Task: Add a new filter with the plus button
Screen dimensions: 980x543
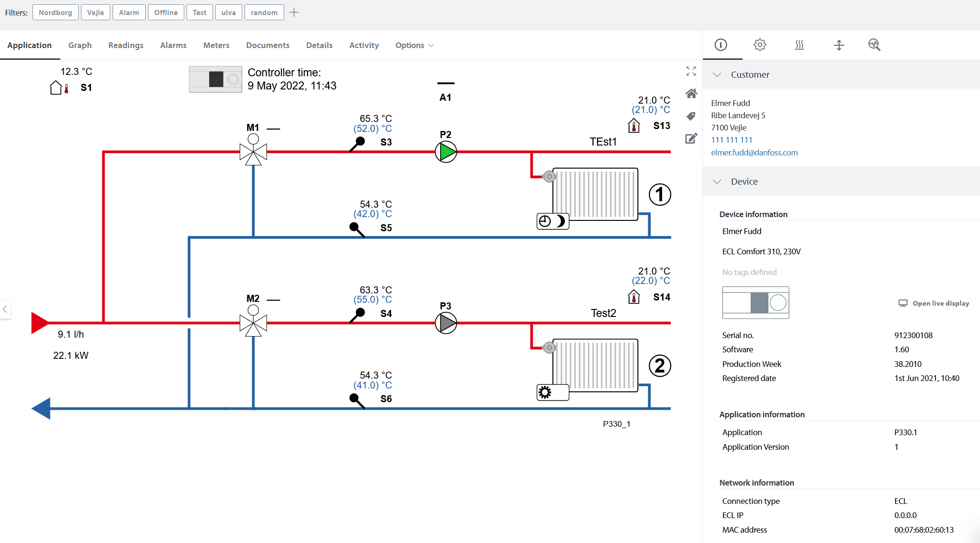Action: [x=294, y=12]
